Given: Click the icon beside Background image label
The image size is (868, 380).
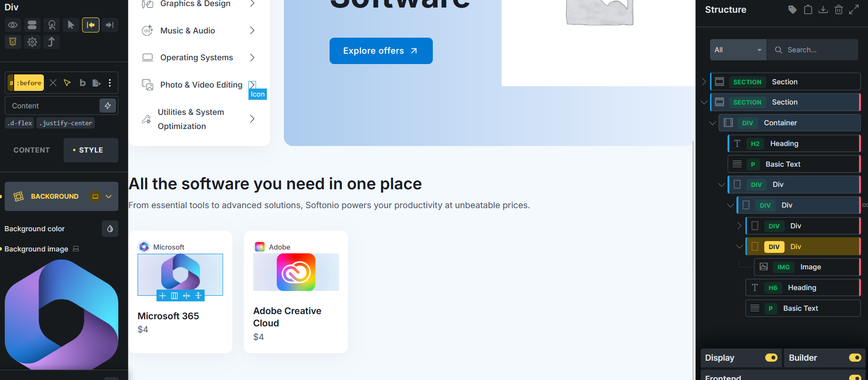Looking at the screenshot, I should [76, 249].
